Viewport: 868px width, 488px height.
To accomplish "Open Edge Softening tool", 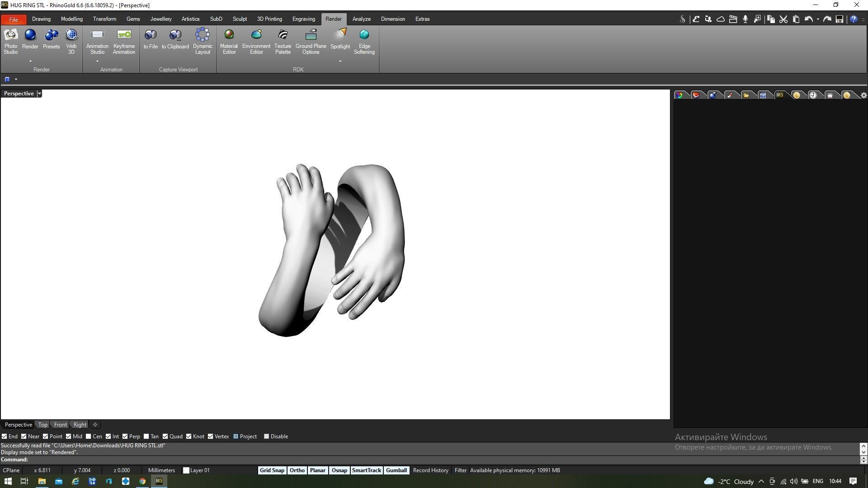I will pos(364,42).
